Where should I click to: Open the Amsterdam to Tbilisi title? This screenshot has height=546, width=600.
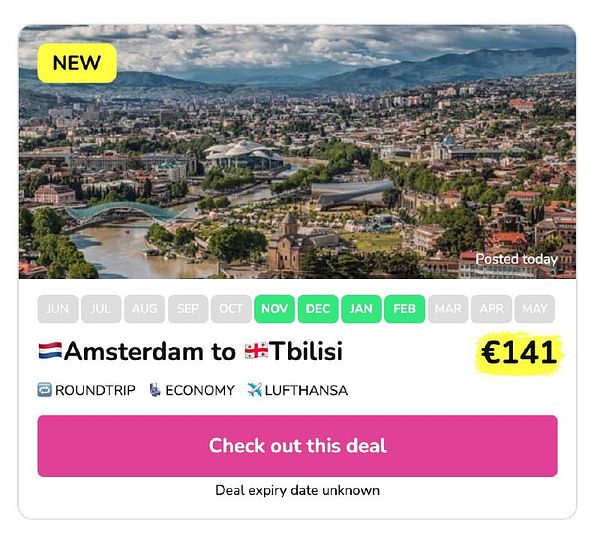click(x=191, y=351)
